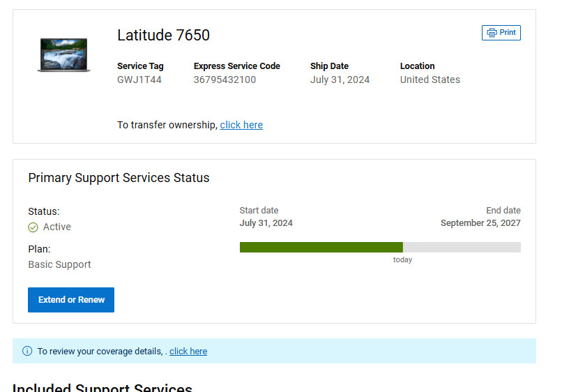
Task: Click the printer icon in Print button
Action: [492, 33]
